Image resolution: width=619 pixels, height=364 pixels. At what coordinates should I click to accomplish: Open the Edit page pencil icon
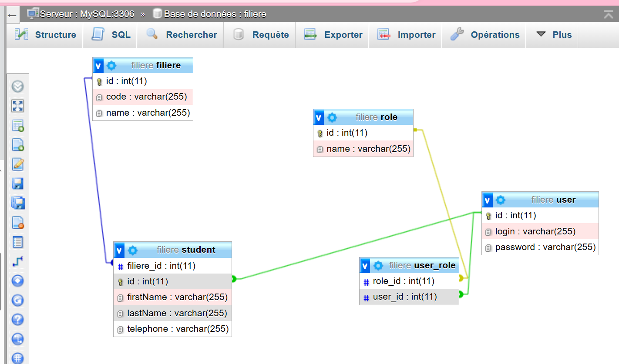point(17,164)
